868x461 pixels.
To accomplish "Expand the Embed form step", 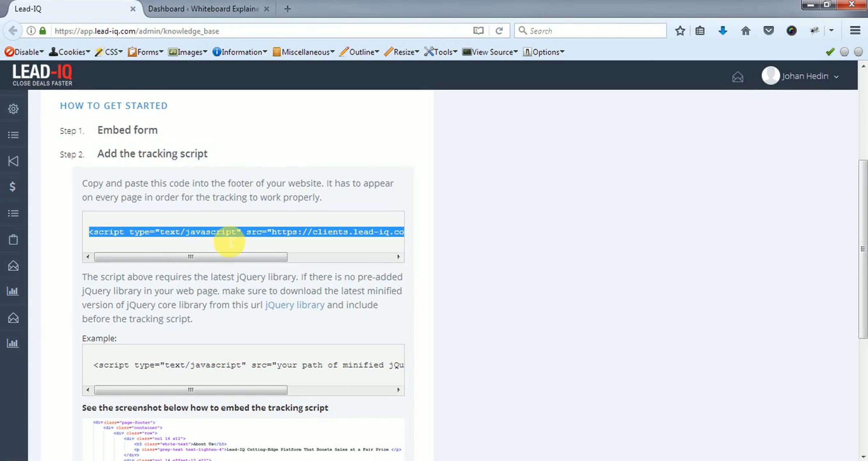I will 127,130.
